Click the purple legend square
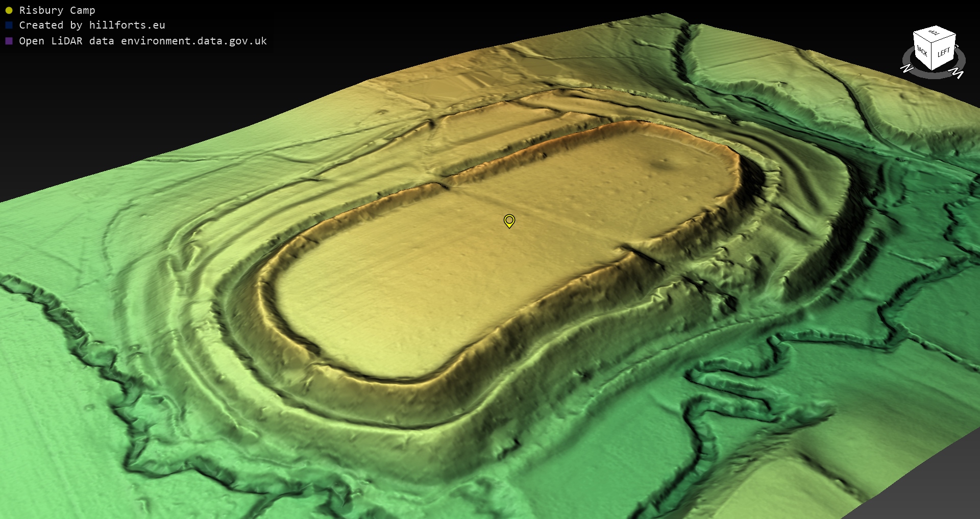Screen dimensions: 980x519 tap(9, 41)
